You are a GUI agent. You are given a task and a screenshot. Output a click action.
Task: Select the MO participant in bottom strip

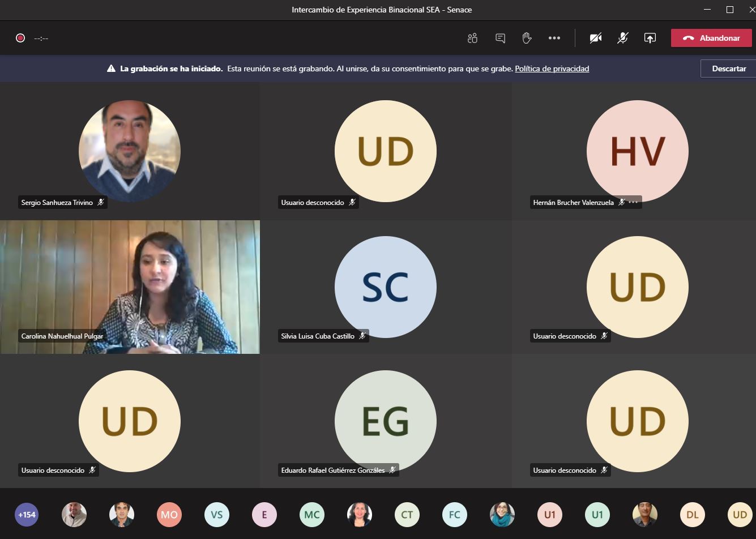click(x=169, y=515)
